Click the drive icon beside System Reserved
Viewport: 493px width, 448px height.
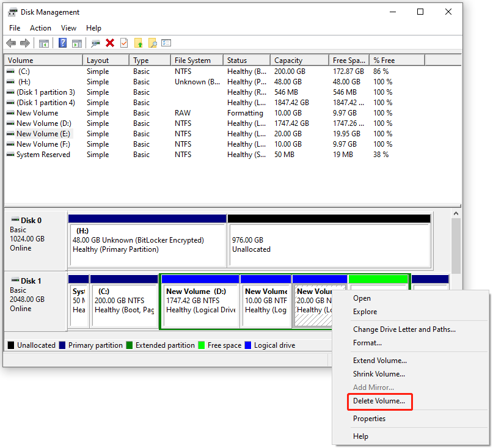pyautogui.click(x=10, y=155)
